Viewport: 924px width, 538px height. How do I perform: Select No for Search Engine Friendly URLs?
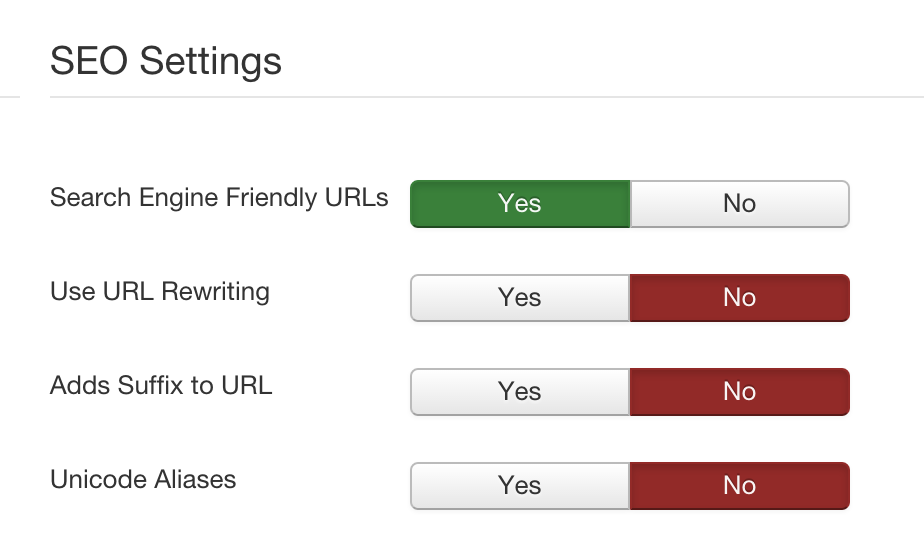(x=739, y=204)
